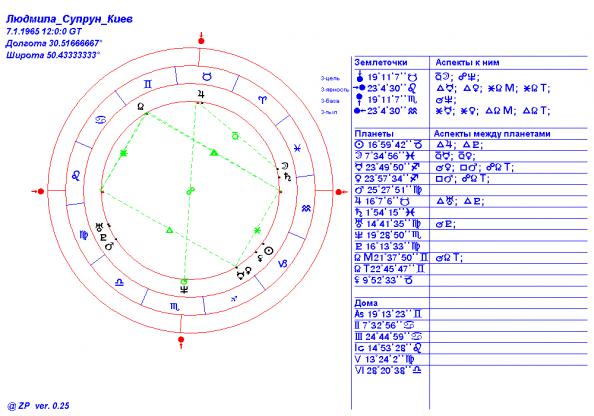Image resolution: width=594 pixels, height=416 pixels.
Task: Click the Sun row 16°59'42'' in planets table
Action: 389,145
